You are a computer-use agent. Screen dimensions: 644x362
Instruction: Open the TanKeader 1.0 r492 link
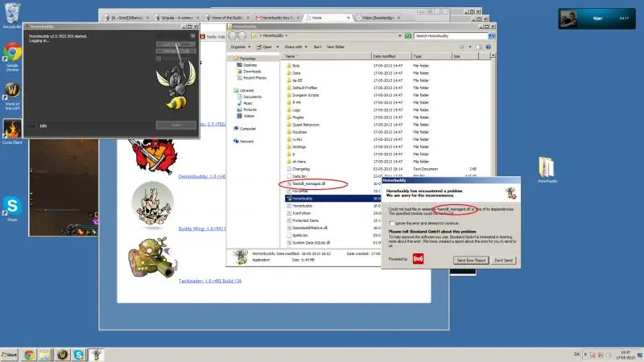(210, 281)
